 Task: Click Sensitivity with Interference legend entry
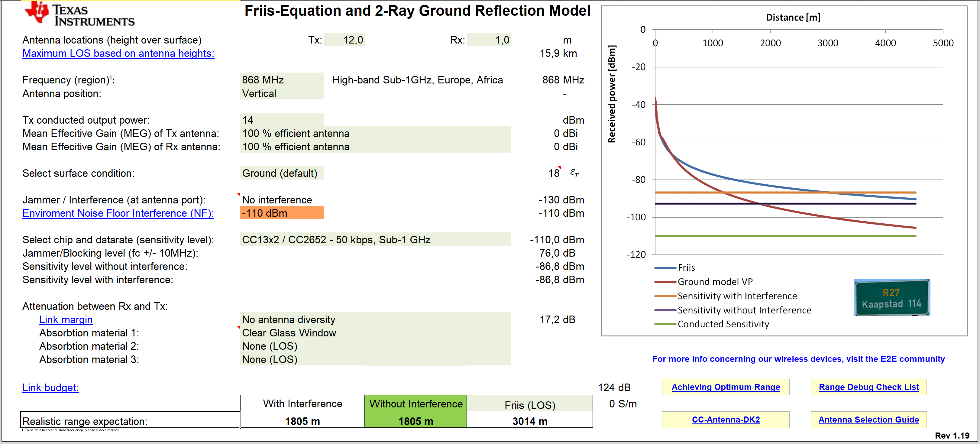click(726, 296)
